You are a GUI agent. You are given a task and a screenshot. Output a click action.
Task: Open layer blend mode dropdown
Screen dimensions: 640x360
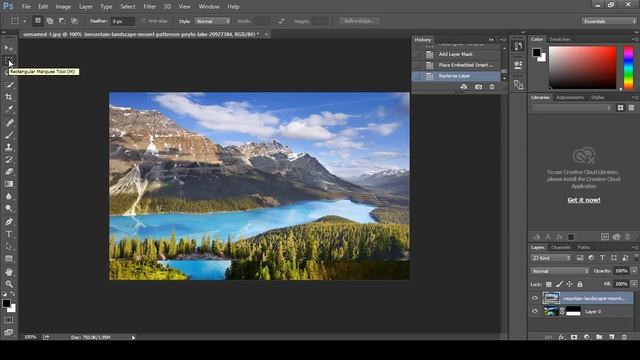point(560,271)
